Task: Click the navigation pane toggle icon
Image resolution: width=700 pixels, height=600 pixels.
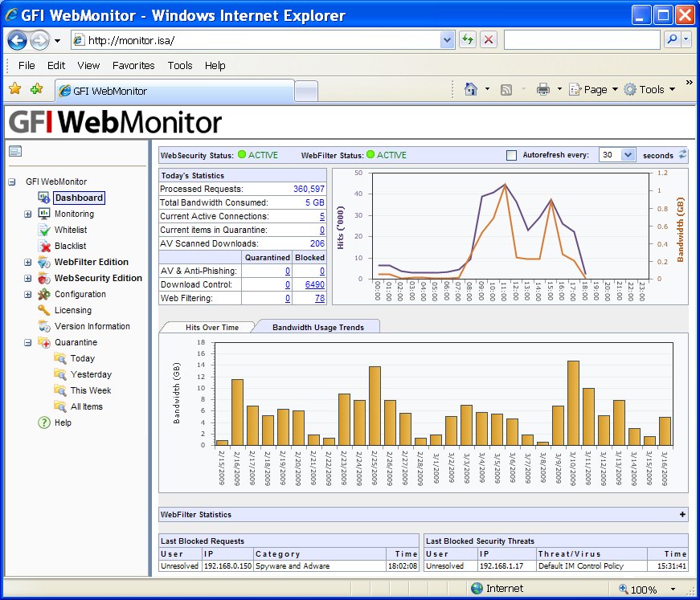Action: (15, 152)
